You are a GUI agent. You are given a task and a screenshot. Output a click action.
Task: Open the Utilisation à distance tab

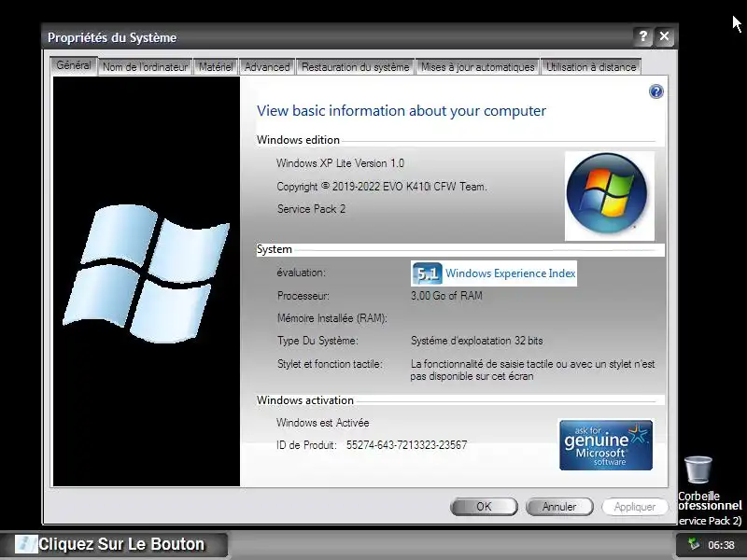[x=591, y=67]
